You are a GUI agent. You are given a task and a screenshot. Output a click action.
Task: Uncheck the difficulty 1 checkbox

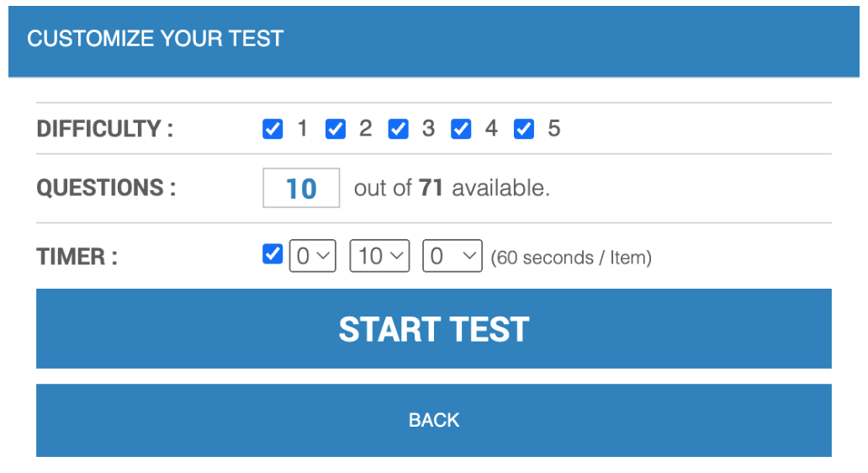pos(273,130)
